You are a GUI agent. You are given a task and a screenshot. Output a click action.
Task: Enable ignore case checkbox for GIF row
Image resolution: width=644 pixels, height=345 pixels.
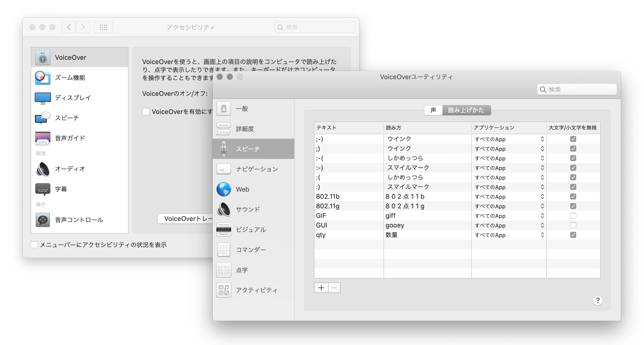pos(573,216)
